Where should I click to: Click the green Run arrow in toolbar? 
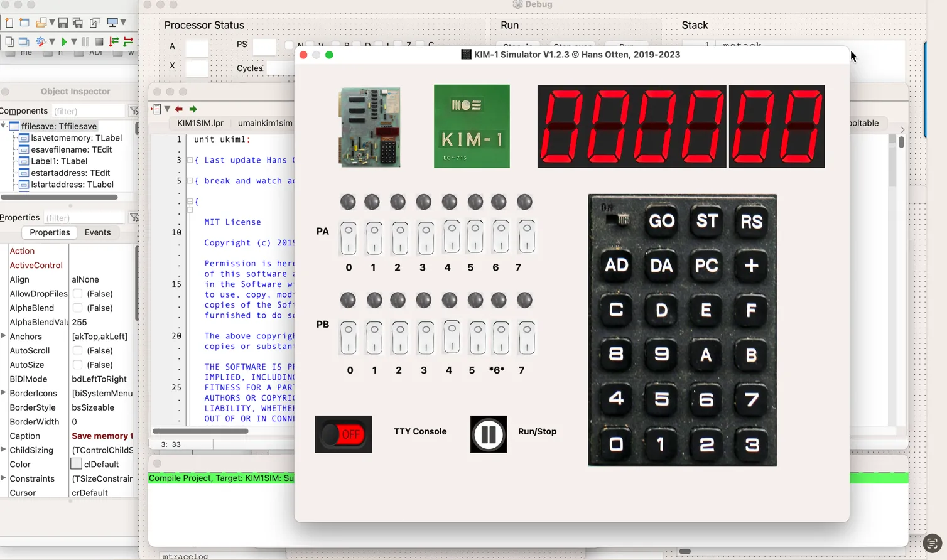click(x=63, y=42)
